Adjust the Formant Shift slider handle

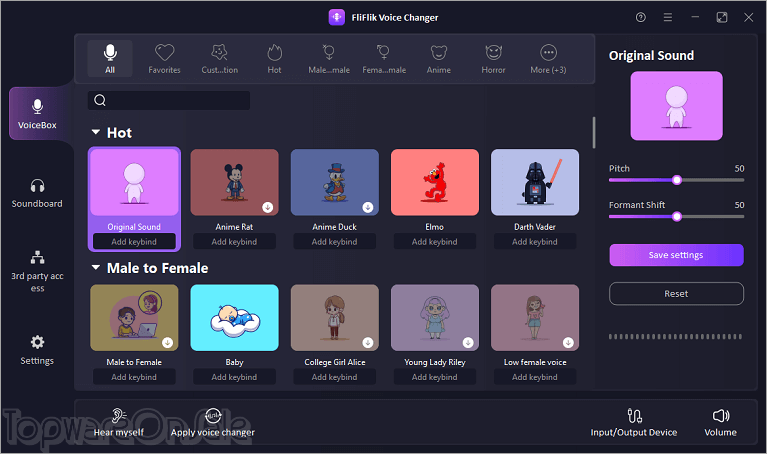pos(677,216)
